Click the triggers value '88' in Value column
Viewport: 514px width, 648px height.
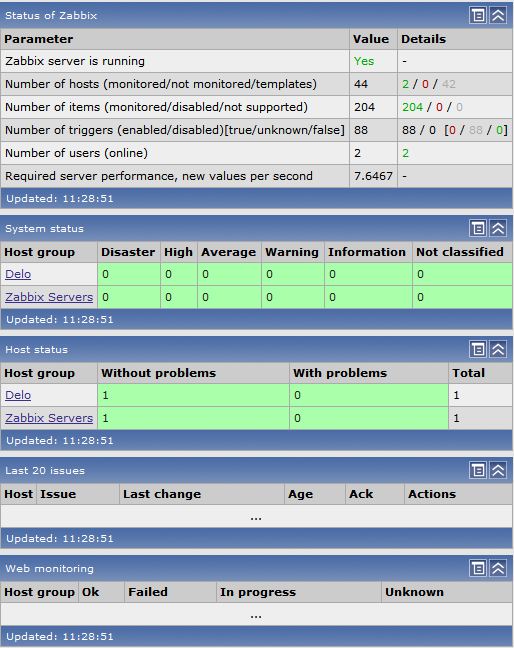pos(361,130)
